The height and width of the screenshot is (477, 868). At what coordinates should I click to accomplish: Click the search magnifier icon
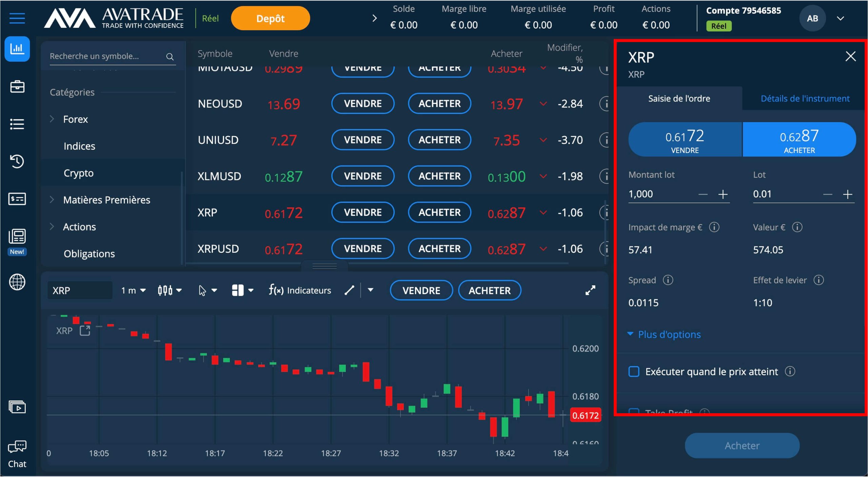pos(170,57)
